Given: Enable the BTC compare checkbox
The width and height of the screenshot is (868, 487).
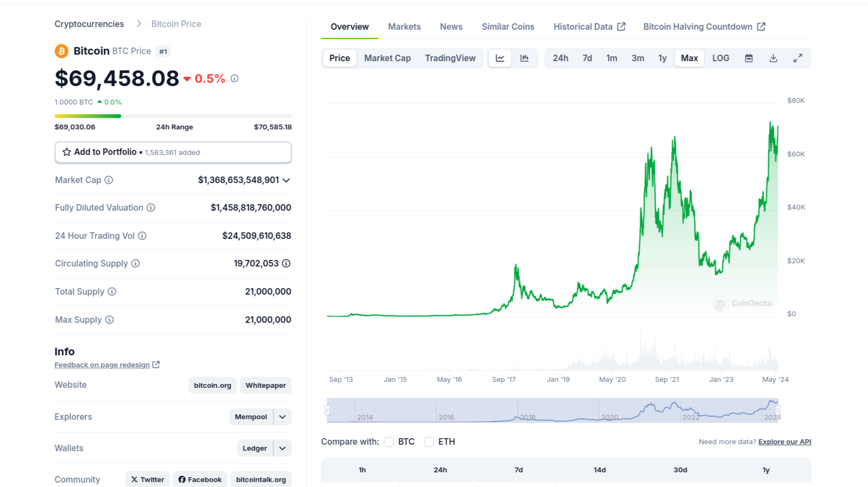Looking at the screenshot, I should coord(389,442).
